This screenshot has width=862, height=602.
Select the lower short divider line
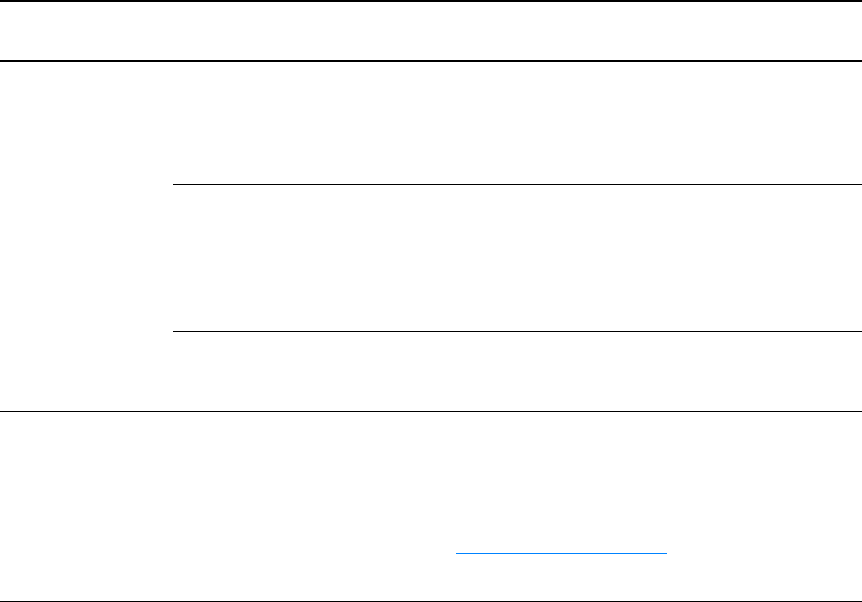(517, 332)
